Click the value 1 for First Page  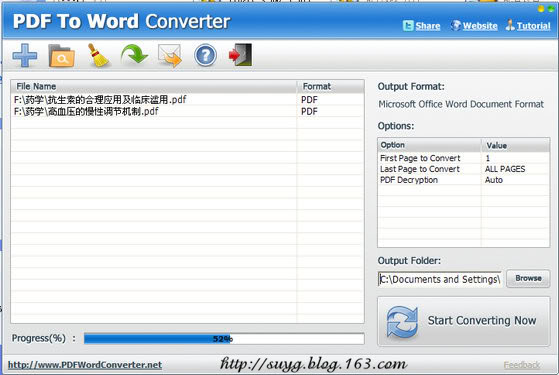click(488, 158)
